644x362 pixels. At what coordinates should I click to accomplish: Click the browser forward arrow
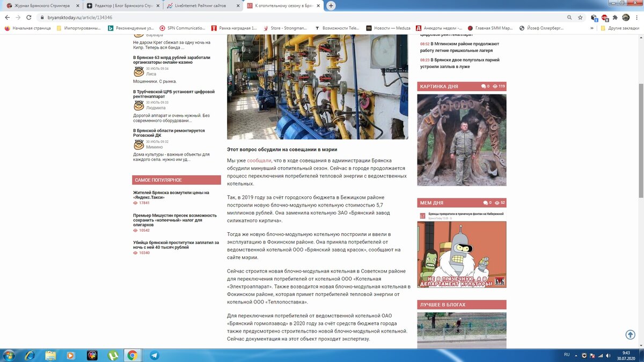18,17
